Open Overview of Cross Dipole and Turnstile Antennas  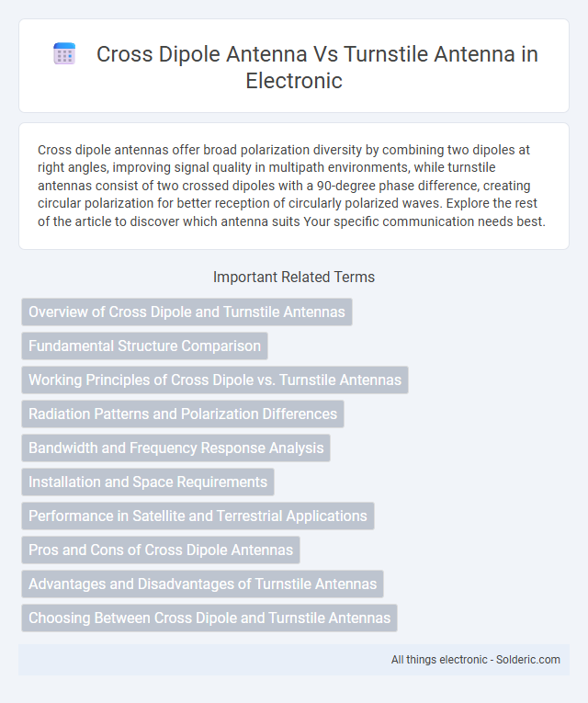coord(187,312)
